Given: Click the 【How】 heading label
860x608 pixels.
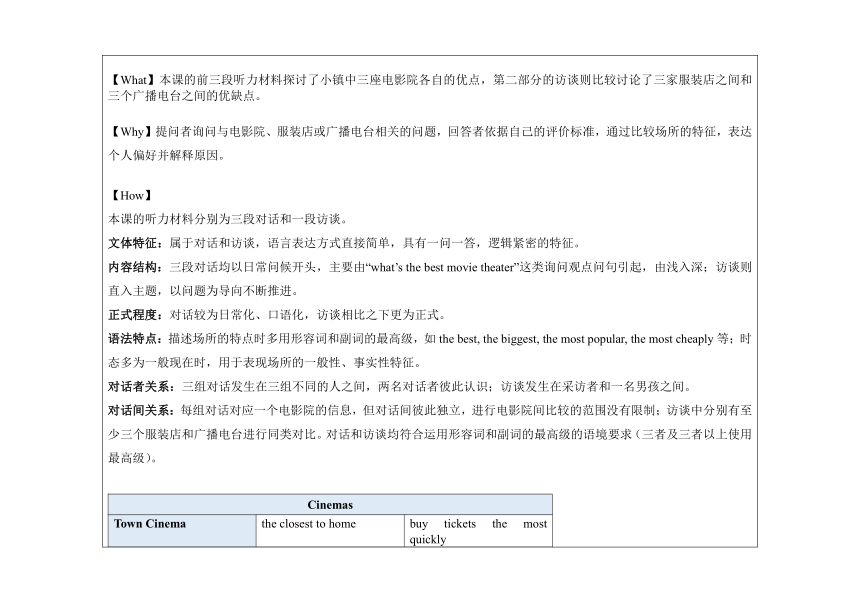Looking at the screenshot, I should (x=132, y=196).
